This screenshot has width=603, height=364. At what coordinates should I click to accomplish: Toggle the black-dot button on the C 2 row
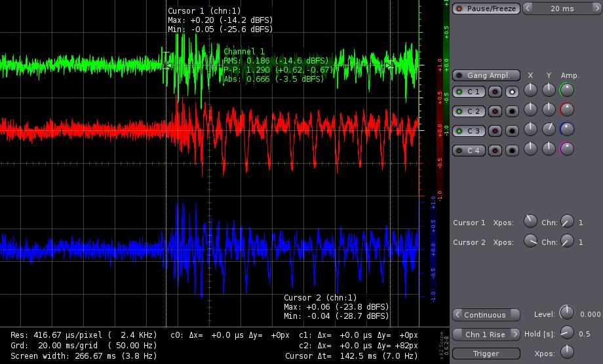[x=512, y=111]
